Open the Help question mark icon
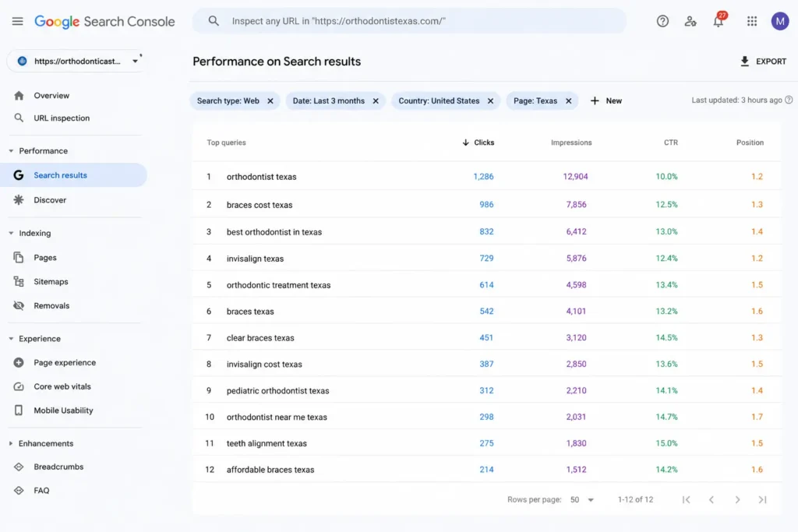This screenshot has height=532, width=798. pos(662,21)
